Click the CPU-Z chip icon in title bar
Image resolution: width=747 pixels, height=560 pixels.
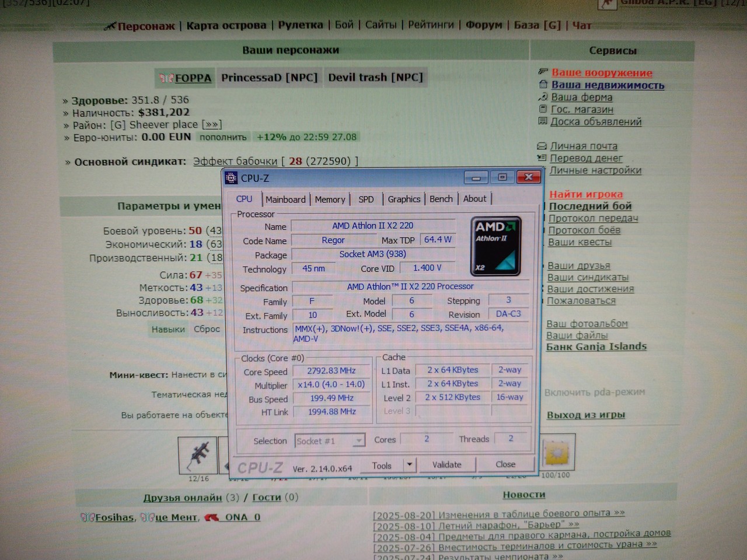click(x=232, y=178)
